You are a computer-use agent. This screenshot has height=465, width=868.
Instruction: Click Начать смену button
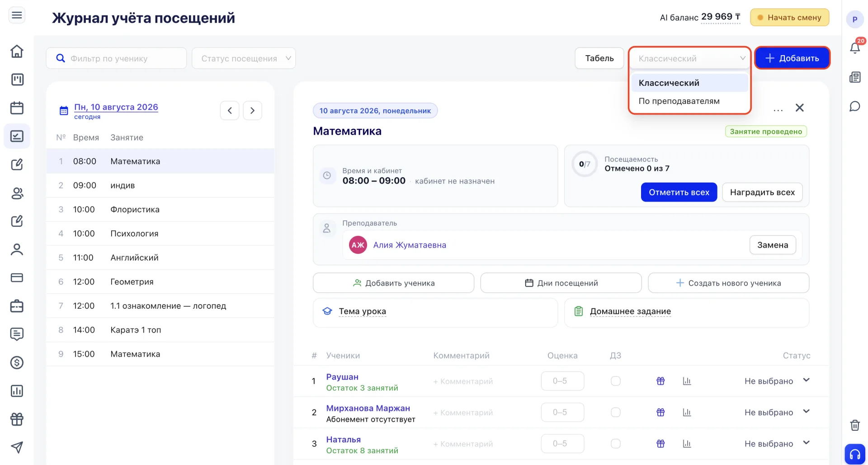[789, 18]
